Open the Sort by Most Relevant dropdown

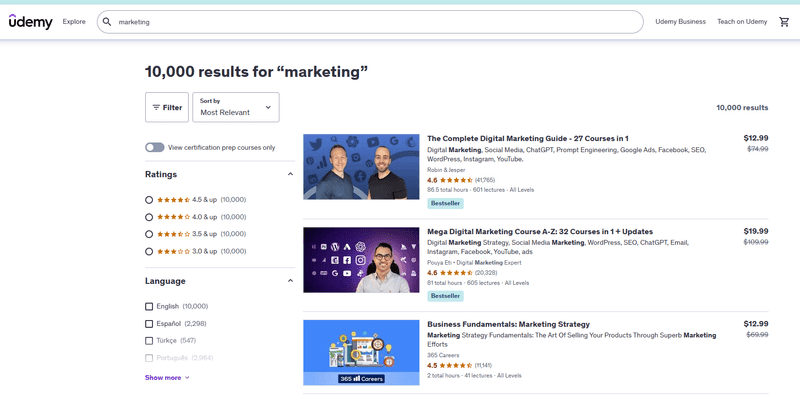236,107
